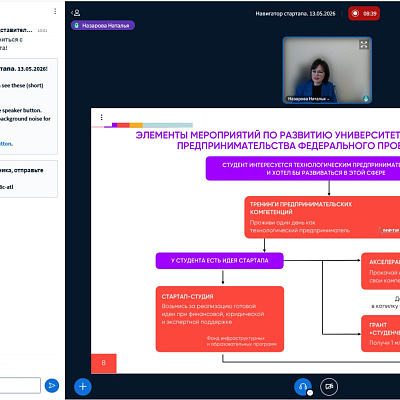The width and height of the screenshot is (400, 400).
Task: Expand Назарова Наталья webcam name dropdown
Action: 308,99
